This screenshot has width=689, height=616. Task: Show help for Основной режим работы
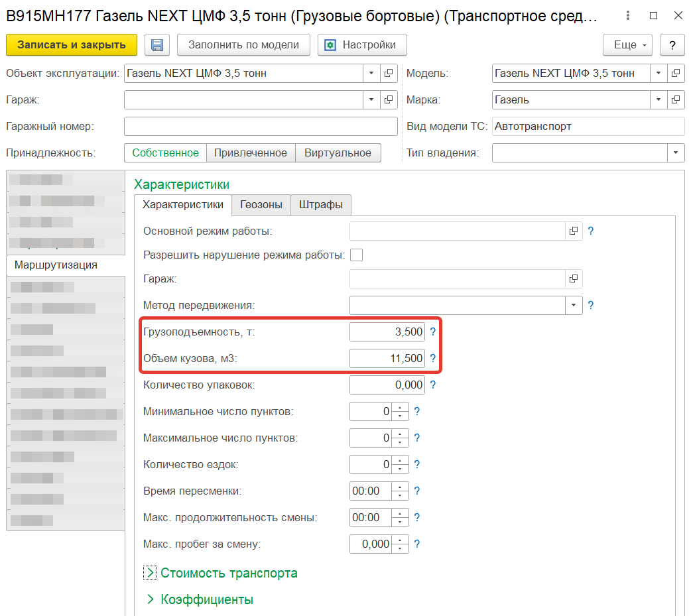(591, 231)
